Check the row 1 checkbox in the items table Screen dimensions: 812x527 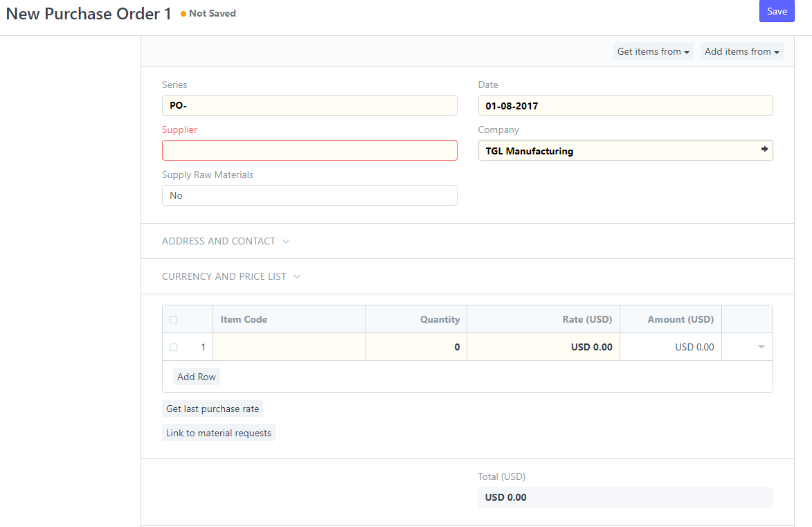pos(173,347)
